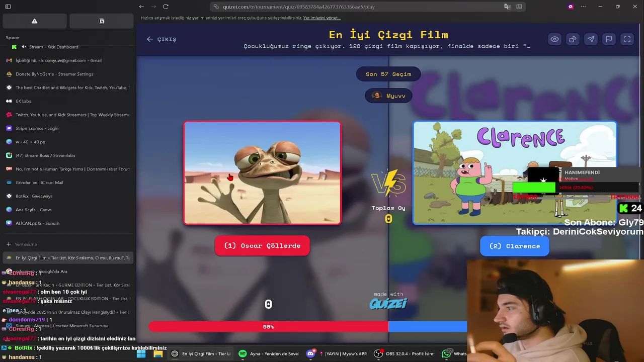
Task: Click the VS lightning bolt icon
Action: (x=388, y=183)
